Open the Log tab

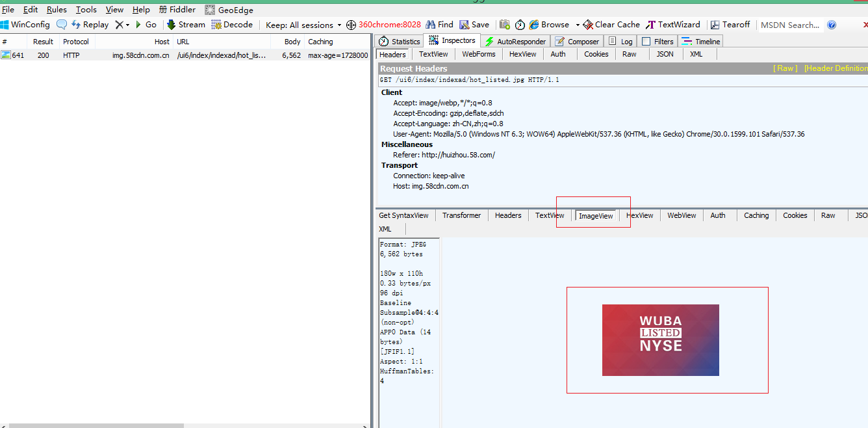(620, 41)
